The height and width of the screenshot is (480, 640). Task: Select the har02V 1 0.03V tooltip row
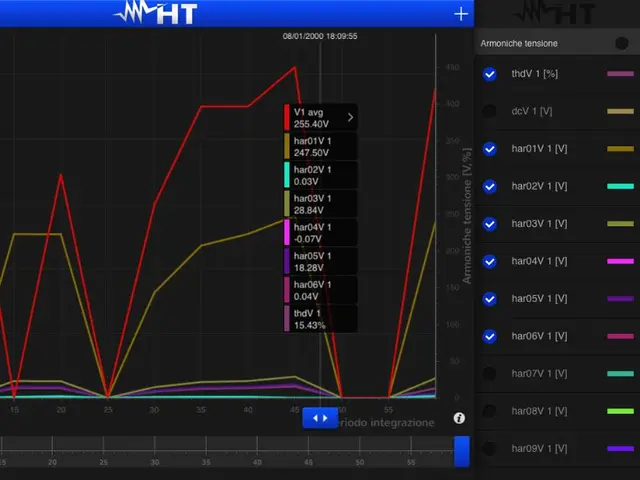[321, 175]
